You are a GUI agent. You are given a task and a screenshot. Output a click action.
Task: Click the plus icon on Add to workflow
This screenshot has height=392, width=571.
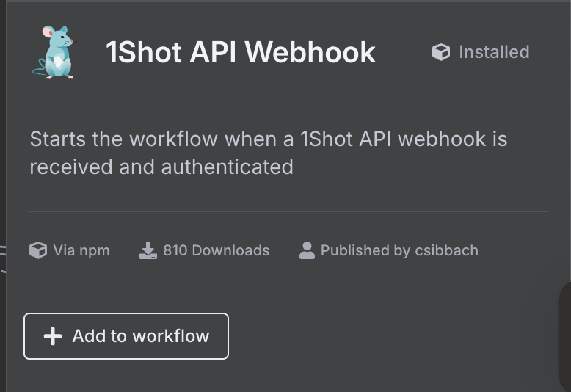coord(53,336)
